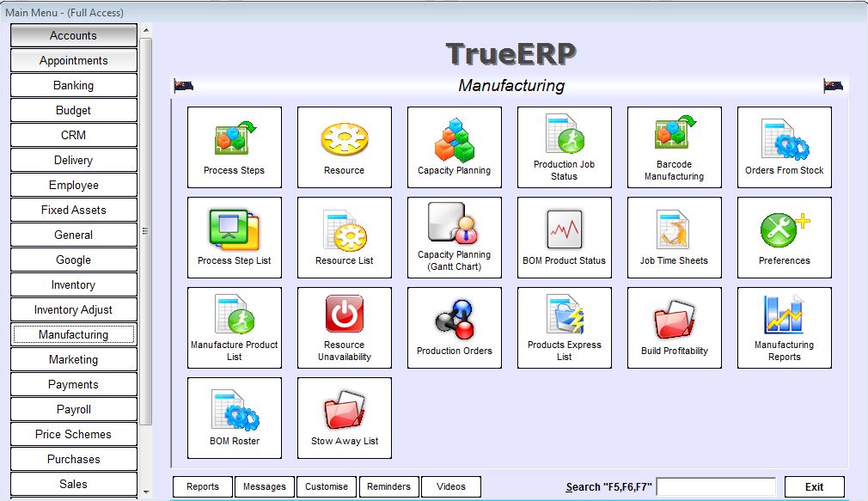Open manufacturing Preferences wrench icon
This screenshot has width=868, height=501.
784,237
